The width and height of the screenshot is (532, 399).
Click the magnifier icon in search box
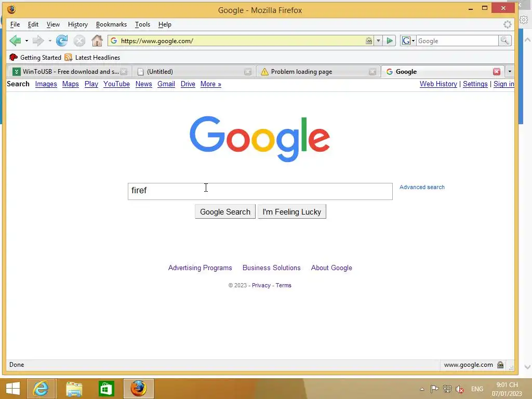coord(504,41)
